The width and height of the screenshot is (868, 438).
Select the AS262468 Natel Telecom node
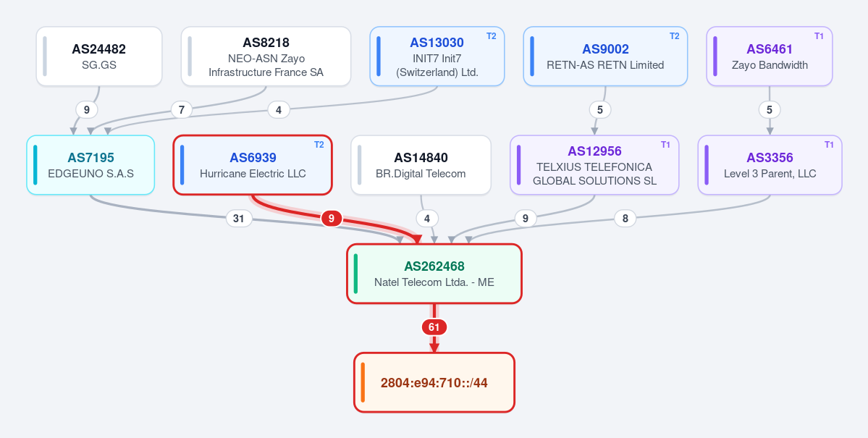pos(434,274)
